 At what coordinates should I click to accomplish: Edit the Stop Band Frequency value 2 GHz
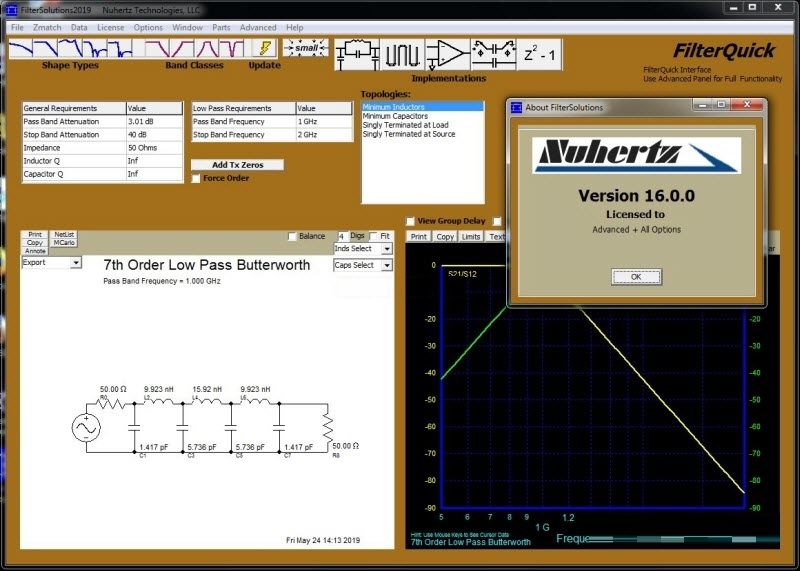[324, 135]
